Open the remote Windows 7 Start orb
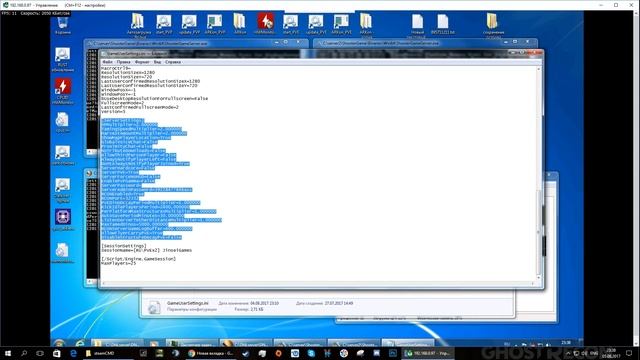 [60, 343]
